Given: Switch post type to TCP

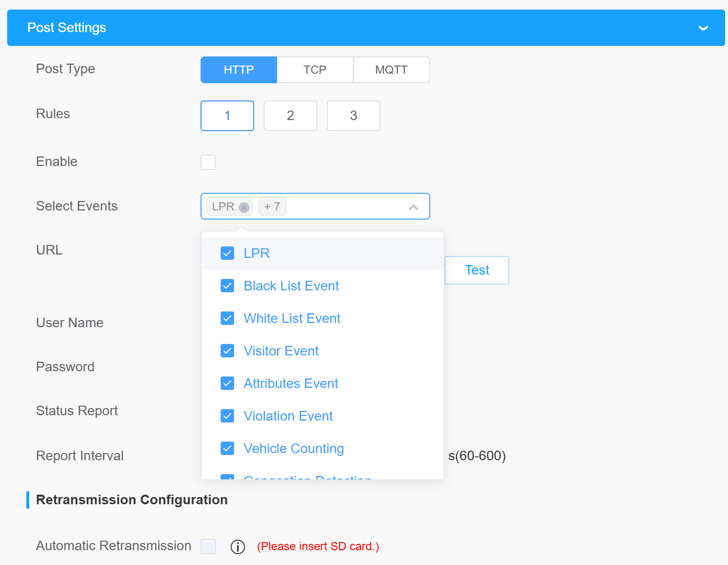Looking at the screenshot, I should [315, 70].
